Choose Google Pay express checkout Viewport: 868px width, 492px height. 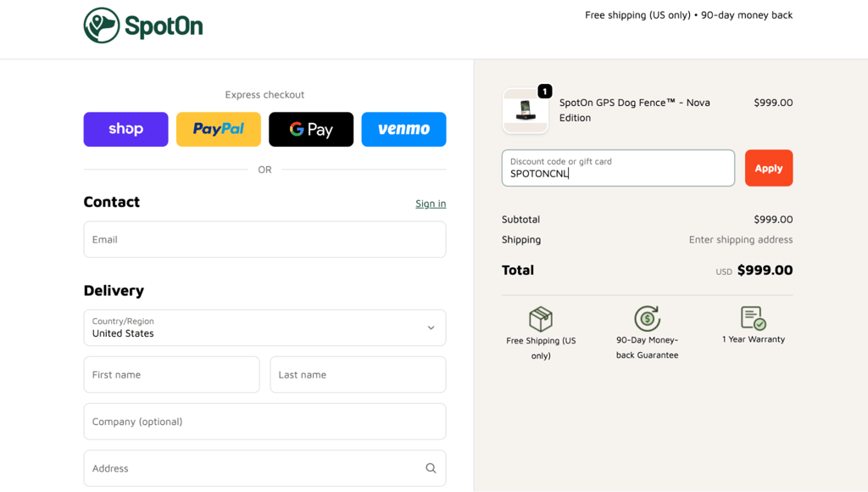311,129
